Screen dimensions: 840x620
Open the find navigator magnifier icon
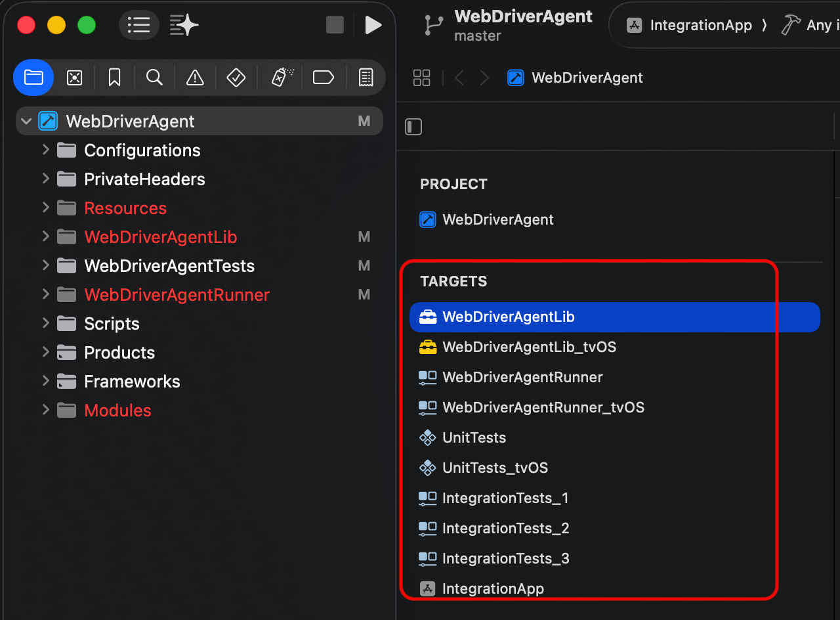click(x=154, y=78)
